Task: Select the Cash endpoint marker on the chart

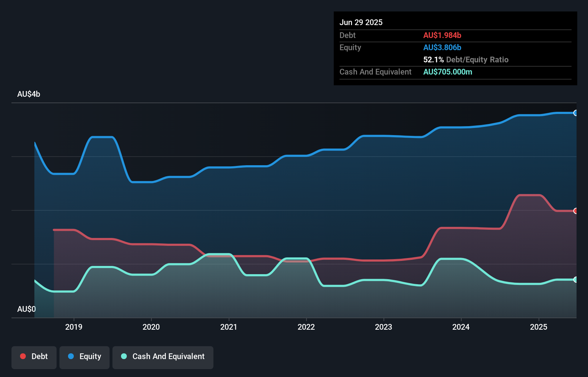Action: click(x=575, y=280)
